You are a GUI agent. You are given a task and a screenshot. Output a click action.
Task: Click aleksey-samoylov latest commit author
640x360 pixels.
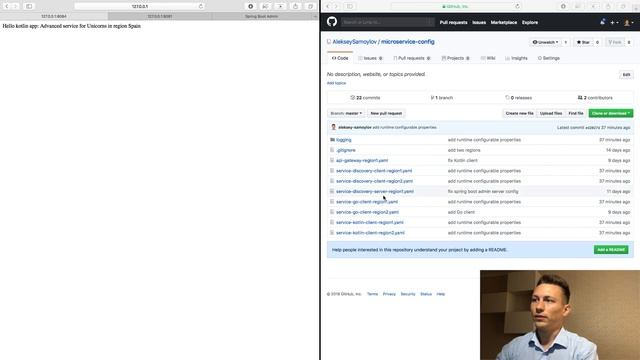355,127
